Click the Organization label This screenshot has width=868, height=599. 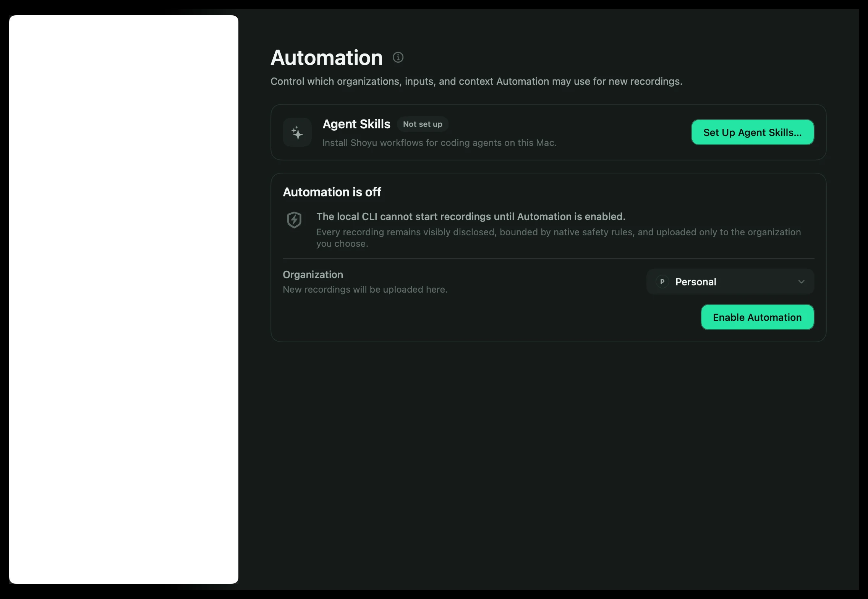[x=313, y=275]
